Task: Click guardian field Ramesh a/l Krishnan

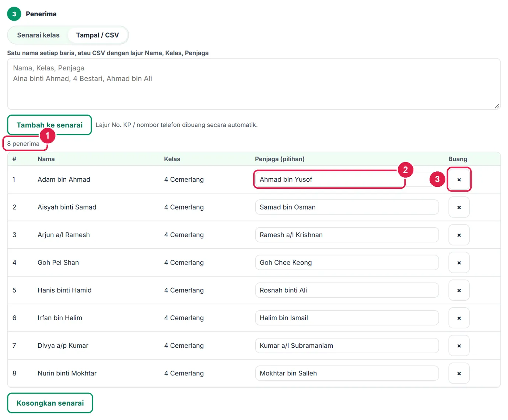Action: (x=347, y=235)
